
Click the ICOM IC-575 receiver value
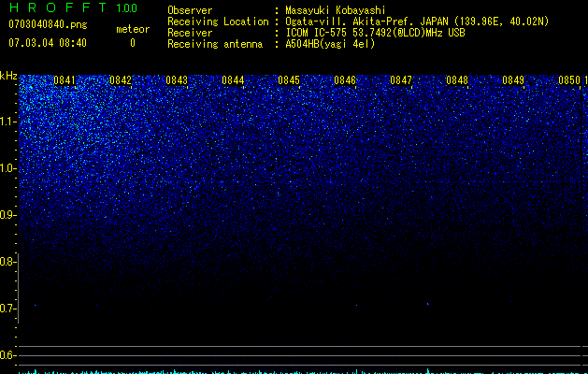pyautogui.click(x=375, y=33)
